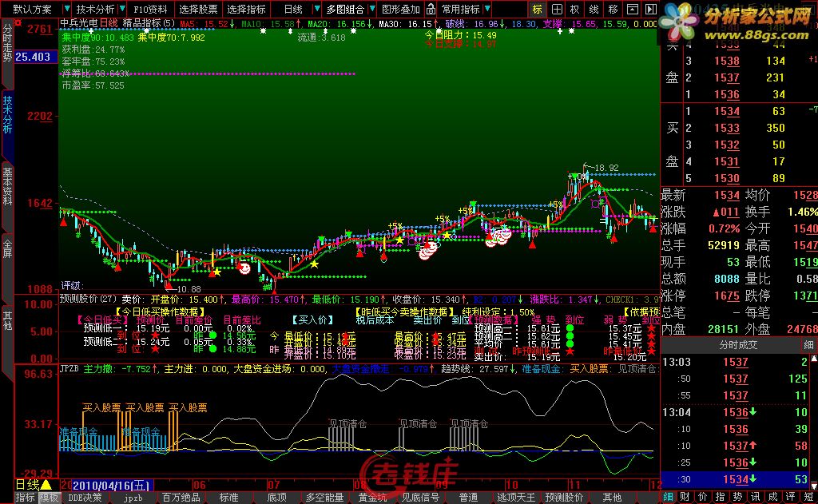Click the 分时成交 panel header

738,345
